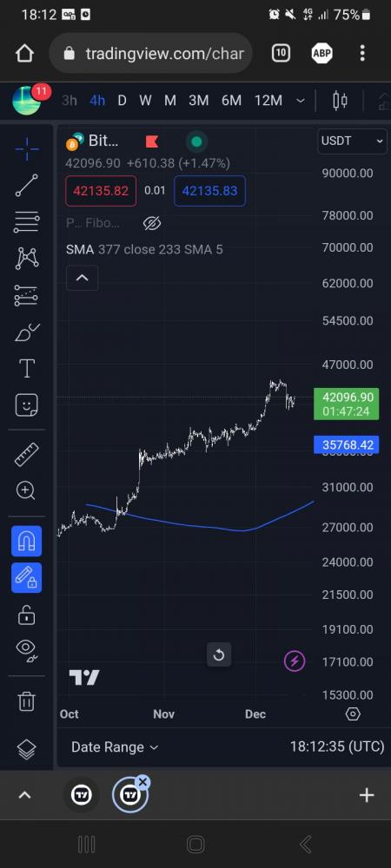Remove drawings with trash icon
The width and height of the screenshot is (391, 868).
[x=27, y=700]
